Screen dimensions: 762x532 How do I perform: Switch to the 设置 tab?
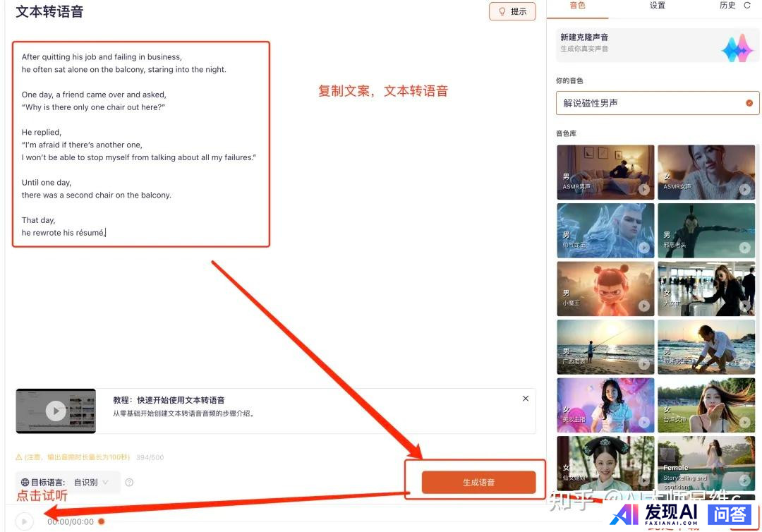coord(657,6)
